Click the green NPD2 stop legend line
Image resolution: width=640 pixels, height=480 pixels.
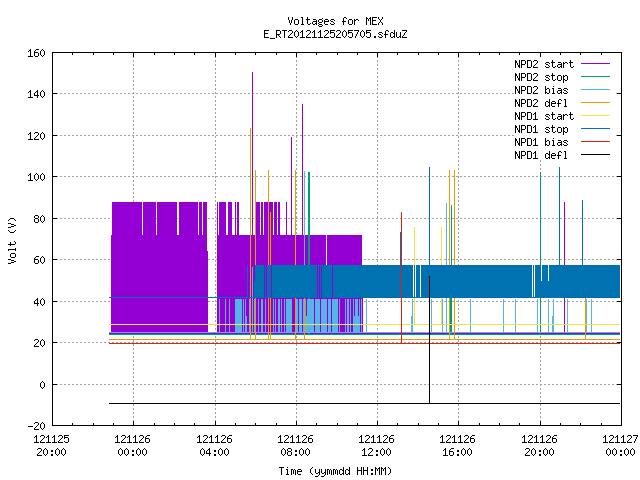pyautogui.click(x=595, y=77)
